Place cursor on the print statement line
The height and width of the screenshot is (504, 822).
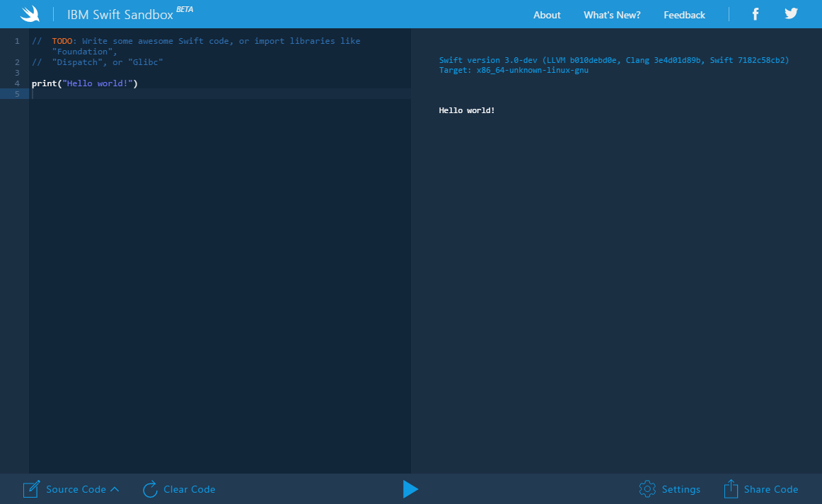84,83
